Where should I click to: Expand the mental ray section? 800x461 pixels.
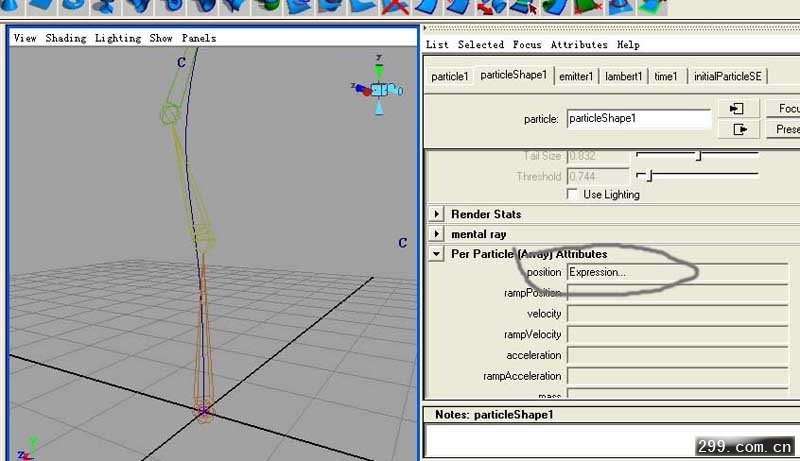pyautogui.click(x=437, y=234)
